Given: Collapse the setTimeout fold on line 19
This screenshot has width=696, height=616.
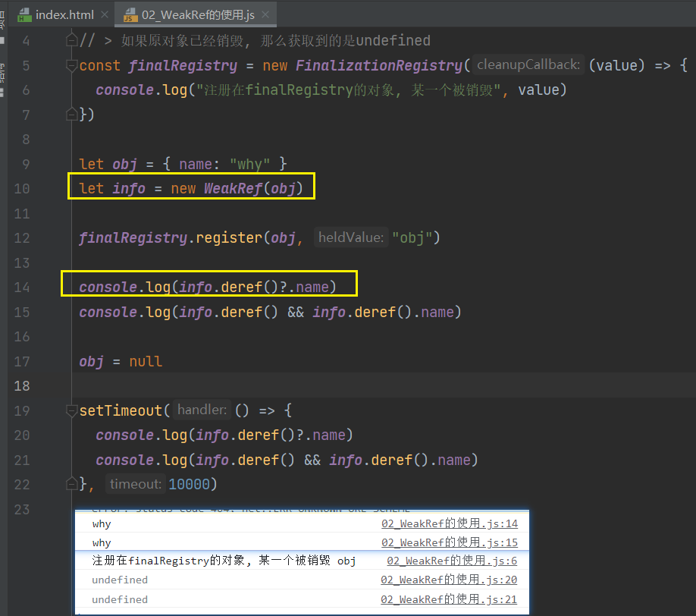Looking at the screenshot, I should click(71, 410).
